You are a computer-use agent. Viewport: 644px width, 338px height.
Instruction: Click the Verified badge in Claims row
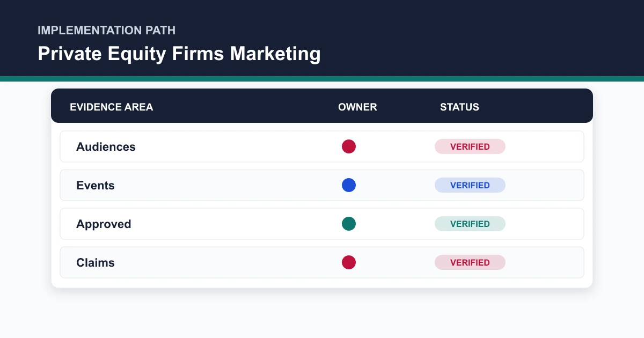click(x=470, y=262)
